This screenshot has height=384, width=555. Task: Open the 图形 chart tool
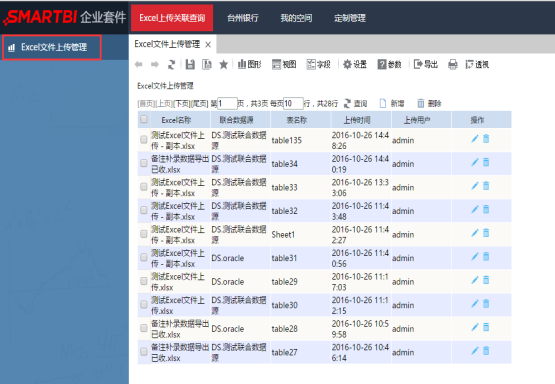pyautogui.click(x=249, y=64)
